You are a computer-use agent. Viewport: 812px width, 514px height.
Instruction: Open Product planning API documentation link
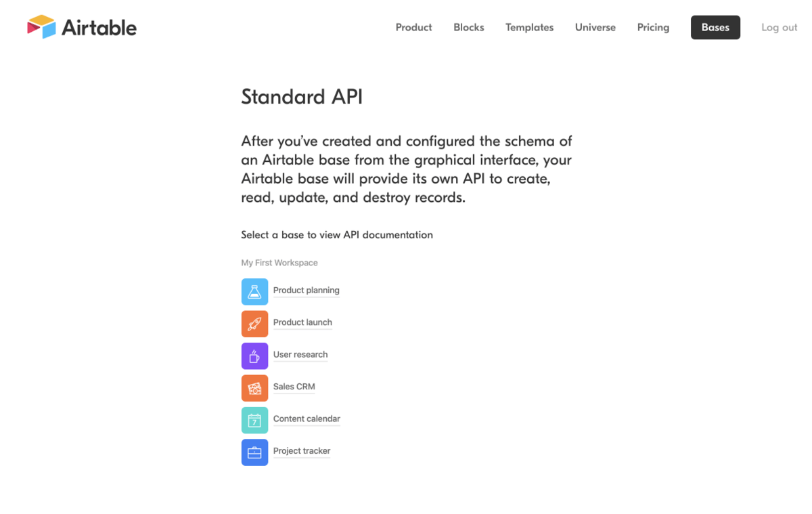307,291
